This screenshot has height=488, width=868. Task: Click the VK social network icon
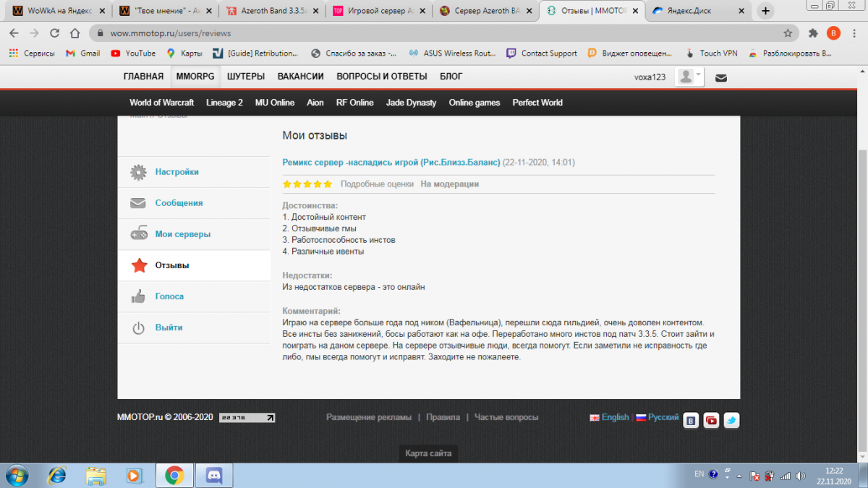pyautogui.click(x=691, y=420)
